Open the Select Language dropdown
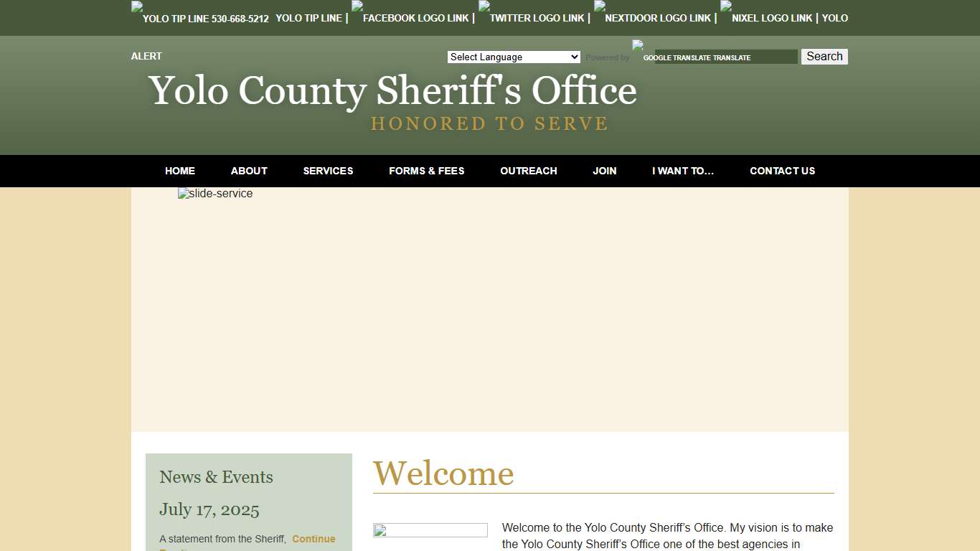 point(513,57)
